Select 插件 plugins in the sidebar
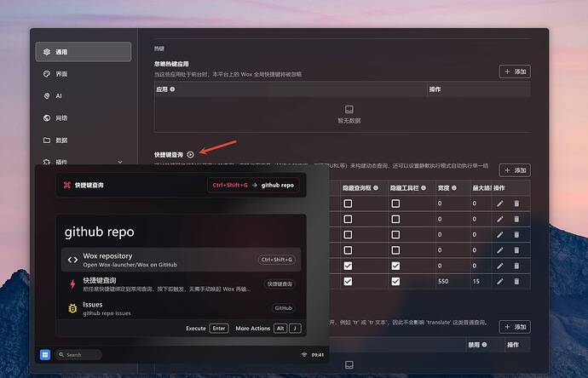 coord(61,162)
